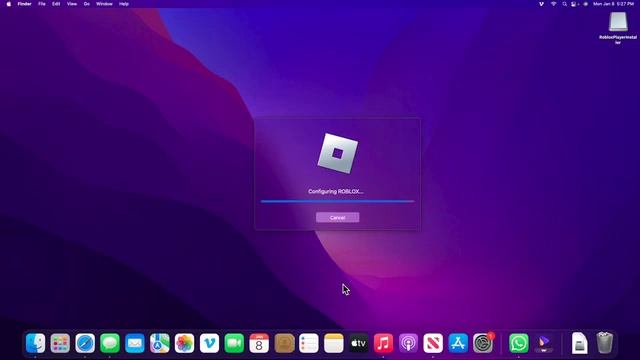Image resolution: width=640 pixels, height=360 pixels.
Task: Open the Finder menu
Action: (24, 4)
